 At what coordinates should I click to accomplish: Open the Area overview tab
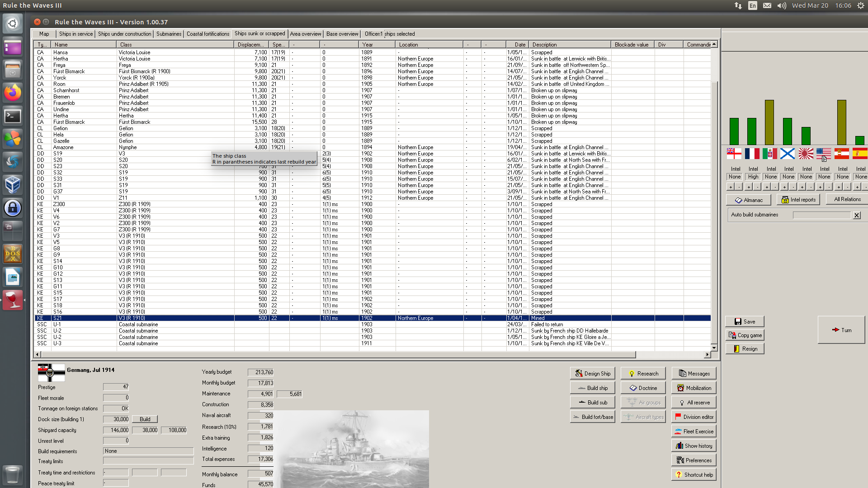[306, 34]
